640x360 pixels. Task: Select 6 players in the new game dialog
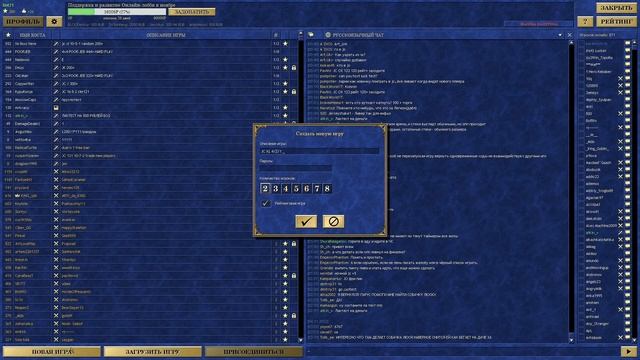[x=307, y=188]
